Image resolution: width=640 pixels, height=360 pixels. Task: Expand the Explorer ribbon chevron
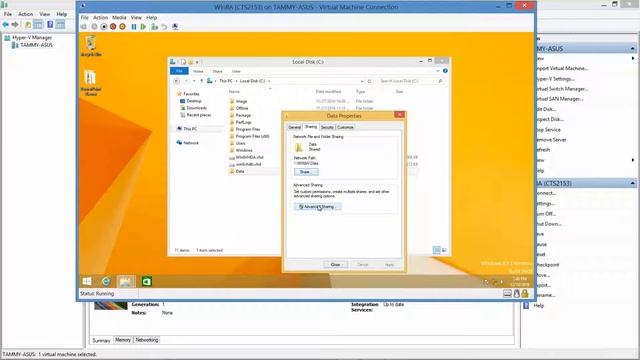coord(438,71)
